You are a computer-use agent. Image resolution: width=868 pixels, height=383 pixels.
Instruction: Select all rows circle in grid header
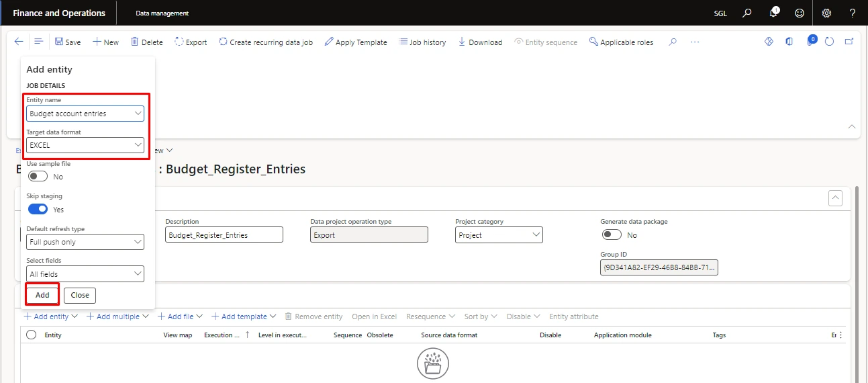coord(31,335)
